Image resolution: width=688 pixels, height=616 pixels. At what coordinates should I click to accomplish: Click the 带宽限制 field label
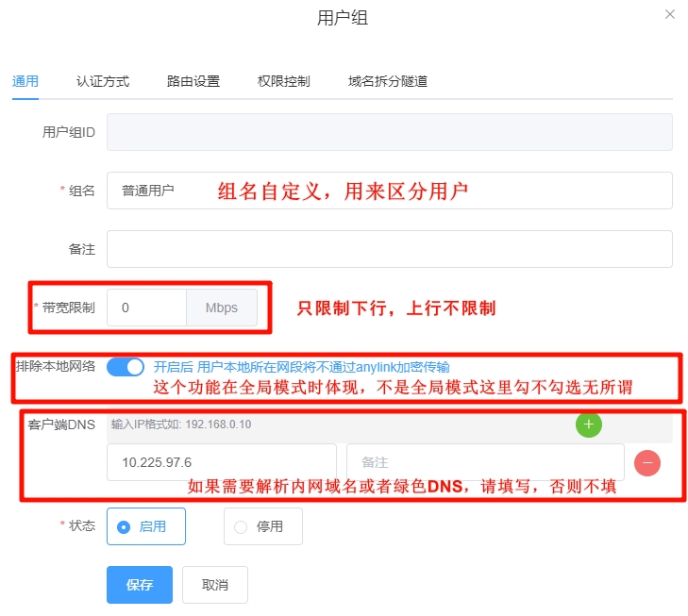[x=69, y=308]
